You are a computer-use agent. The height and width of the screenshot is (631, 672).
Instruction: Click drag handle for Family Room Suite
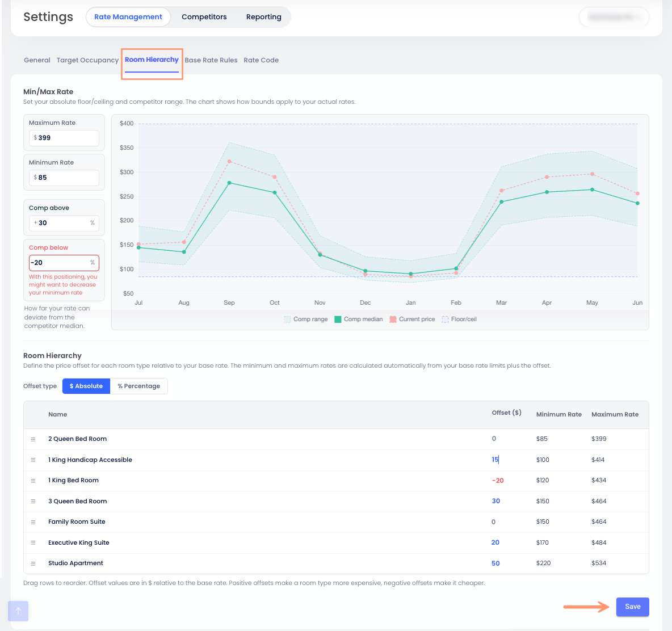(x=33, y=522)
